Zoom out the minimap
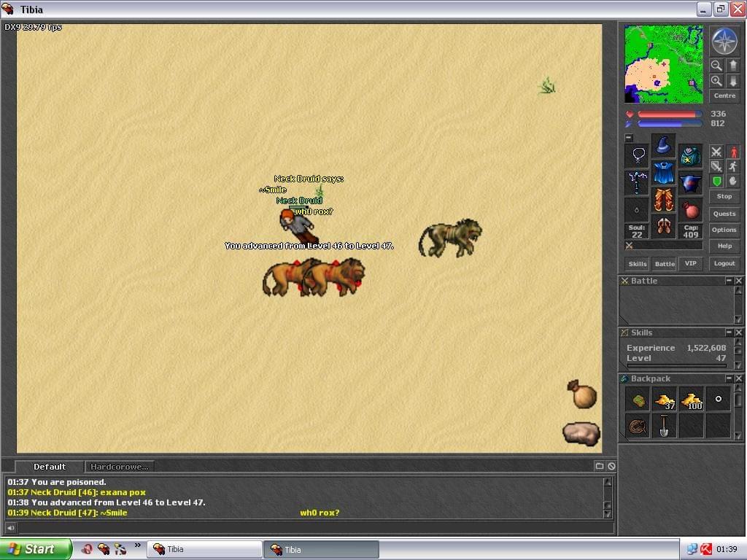 pyautogui.click(x=716, y=65)
